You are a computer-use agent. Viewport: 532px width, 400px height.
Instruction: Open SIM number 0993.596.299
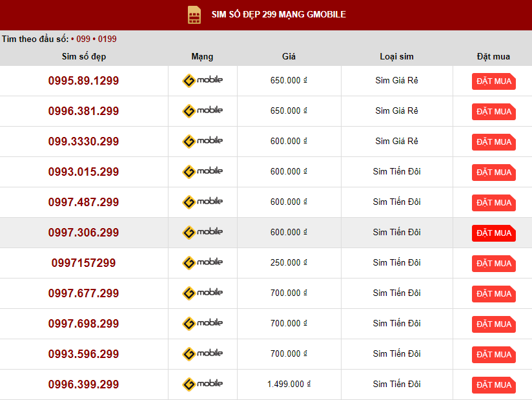(83, 354)
